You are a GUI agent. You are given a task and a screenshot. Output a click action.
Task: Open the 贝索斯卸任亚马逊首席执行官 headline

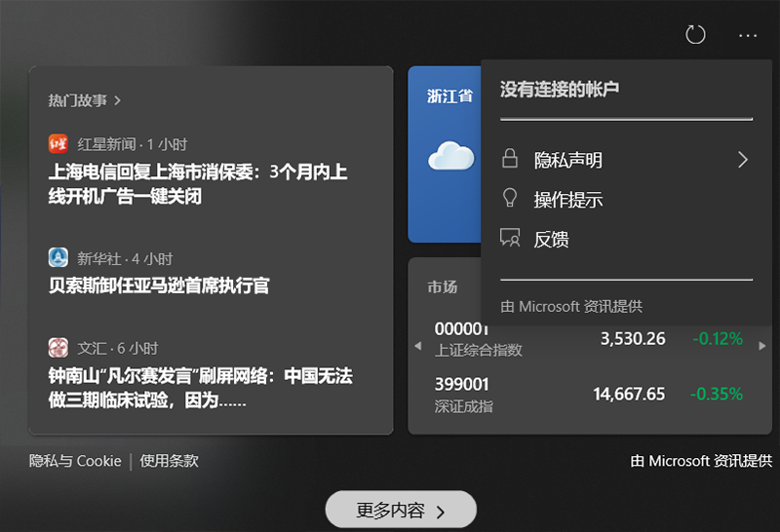[159, 285]
